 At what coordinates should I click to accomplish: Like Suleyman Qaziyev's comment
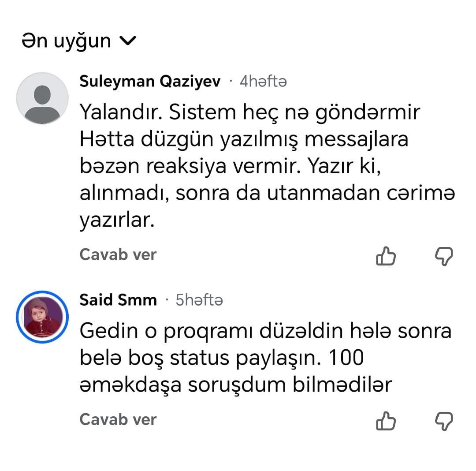pos(386,256)
